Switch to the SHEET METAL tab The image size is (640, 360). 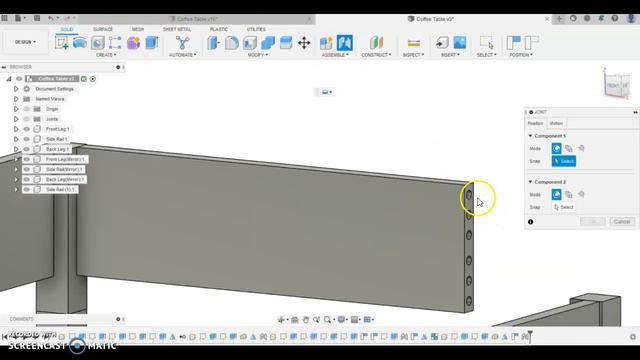tap(177, 29)
